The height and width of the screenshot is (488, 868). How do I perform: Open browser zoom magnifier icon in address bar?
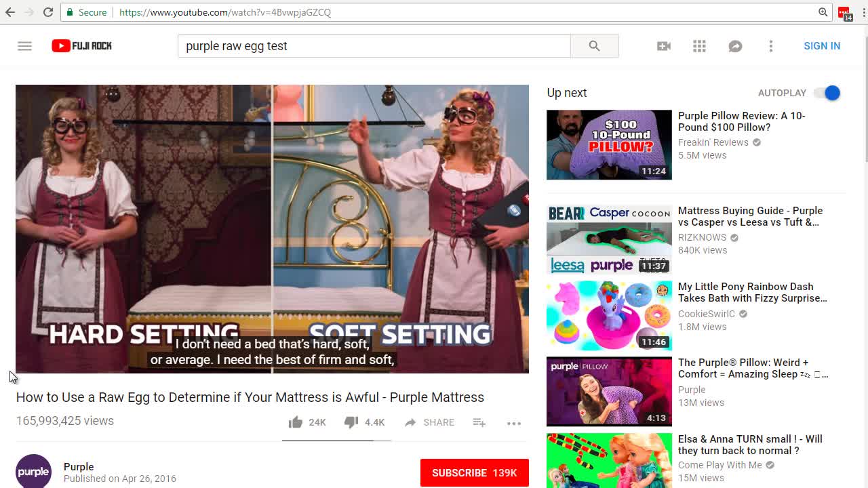[x=823, y=12]
